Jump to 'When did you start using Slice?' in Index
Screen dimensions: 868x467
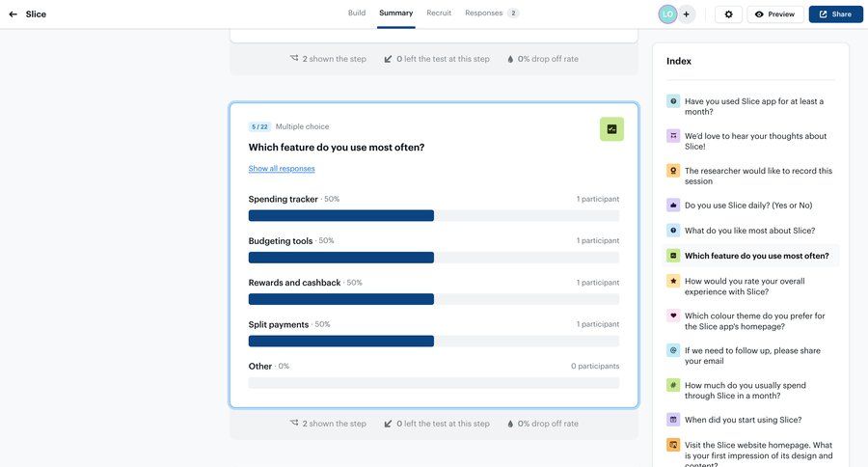(743, 420)
